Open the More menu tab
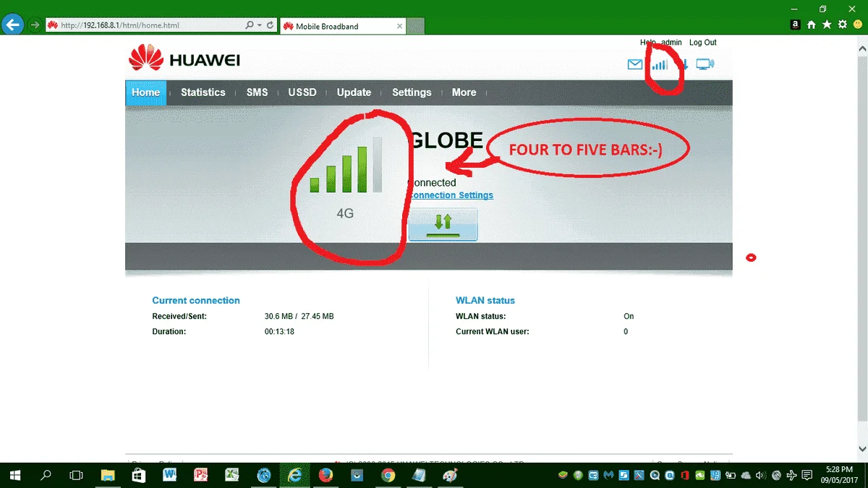This screenshot has height=488, width=868. 464,93
